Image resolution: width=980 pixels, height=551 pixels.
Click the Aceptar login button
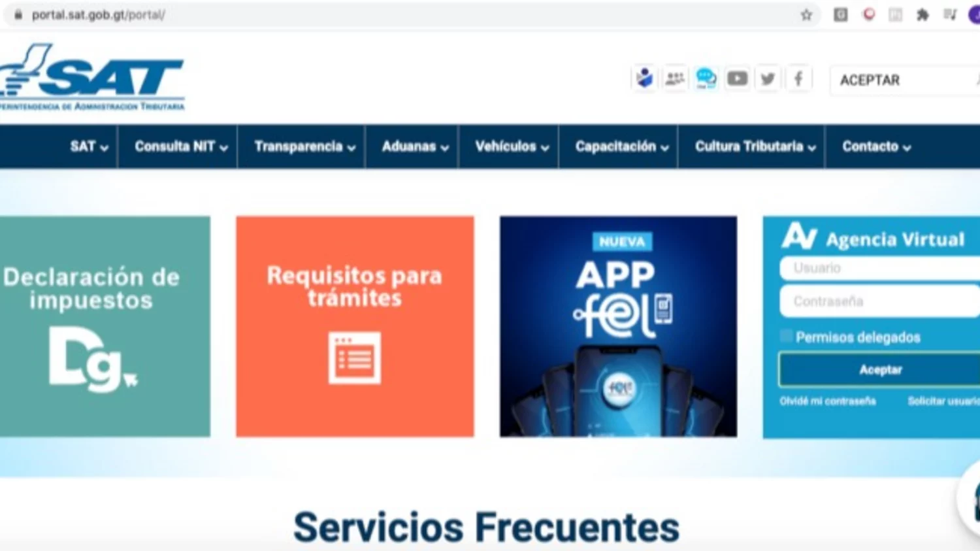[x=879, y=370]
